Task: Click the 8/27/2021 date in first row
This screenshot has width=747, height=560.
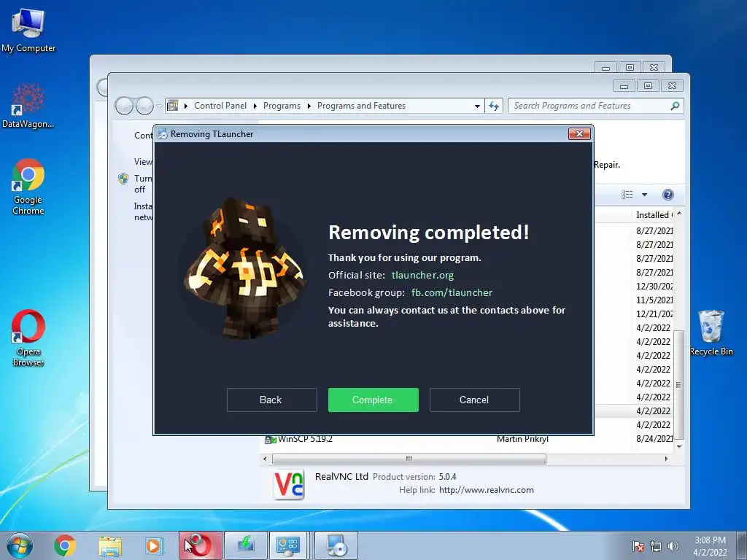Action: coord(654,231)
